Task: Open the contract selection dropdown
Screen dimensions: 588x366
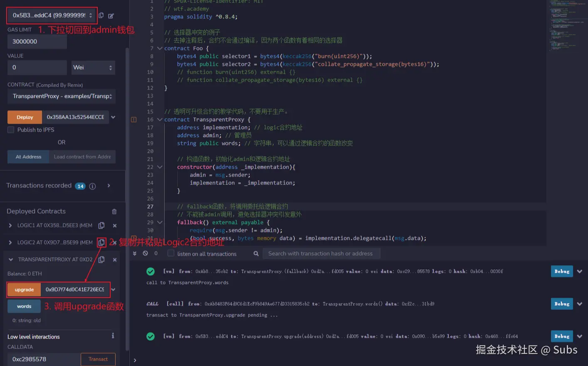Action: [62, 96]
